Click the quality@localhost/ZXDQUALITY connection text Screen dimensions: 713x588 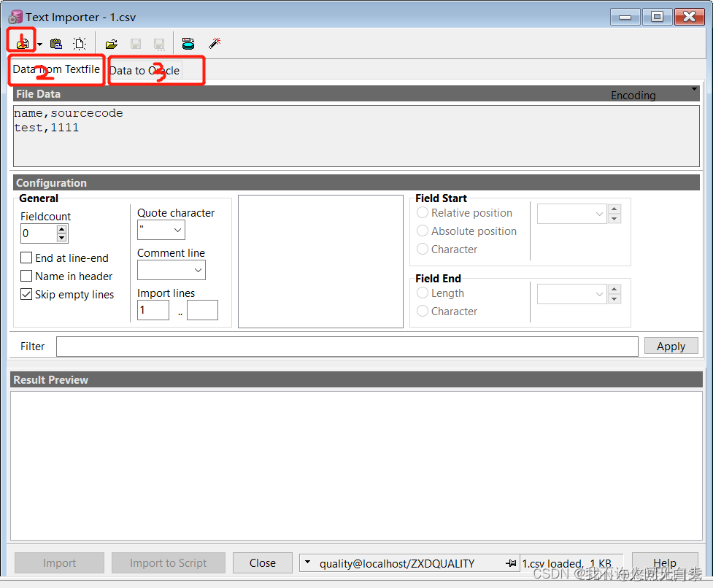click(397, 564)
